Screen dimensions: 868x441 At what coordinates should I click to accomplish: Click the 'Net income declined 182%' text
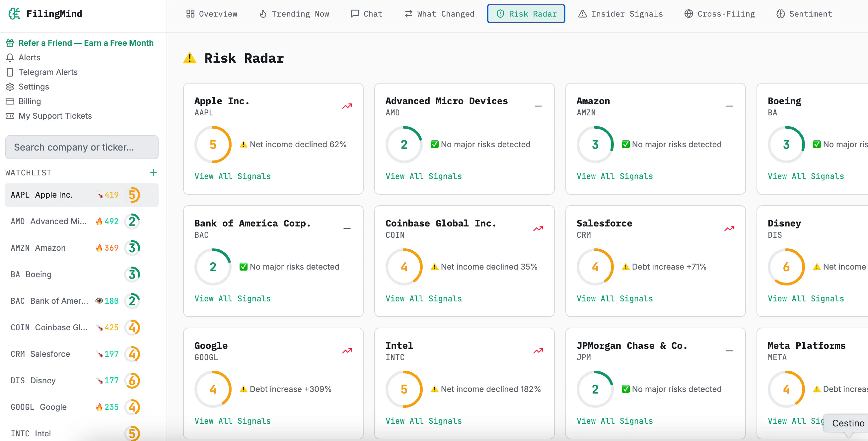(491, 389)
